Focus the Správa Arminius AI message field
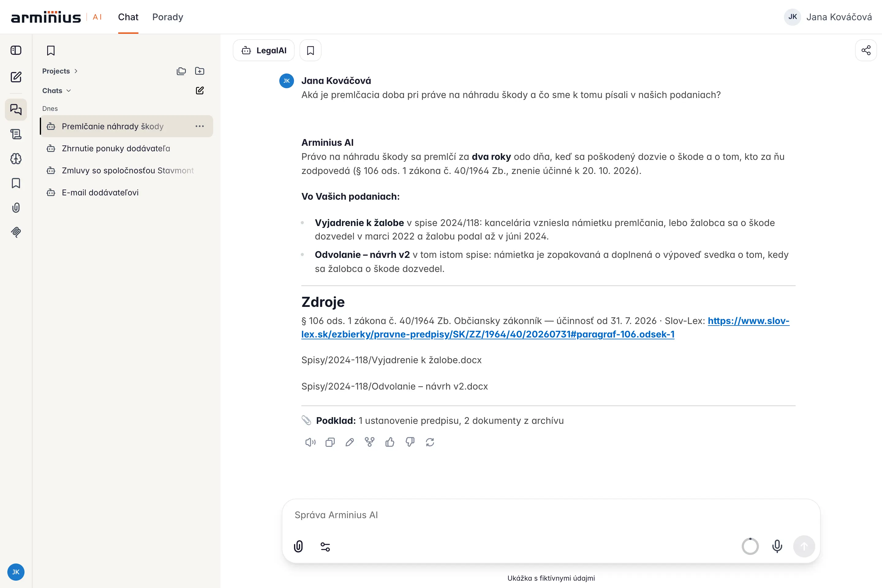The width and height of the screenshot is (882, 588). pyautogui.click(x=551, y=515)
